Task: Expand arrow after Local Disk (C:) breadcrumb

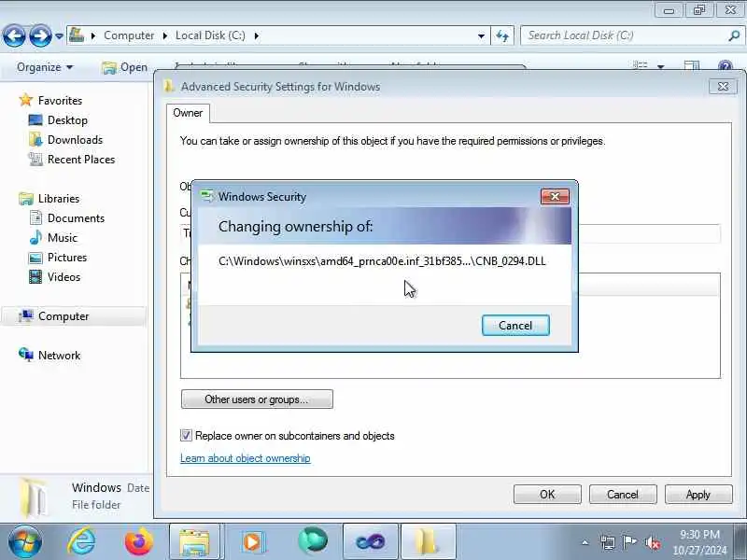Action: [x=256, y=35]
